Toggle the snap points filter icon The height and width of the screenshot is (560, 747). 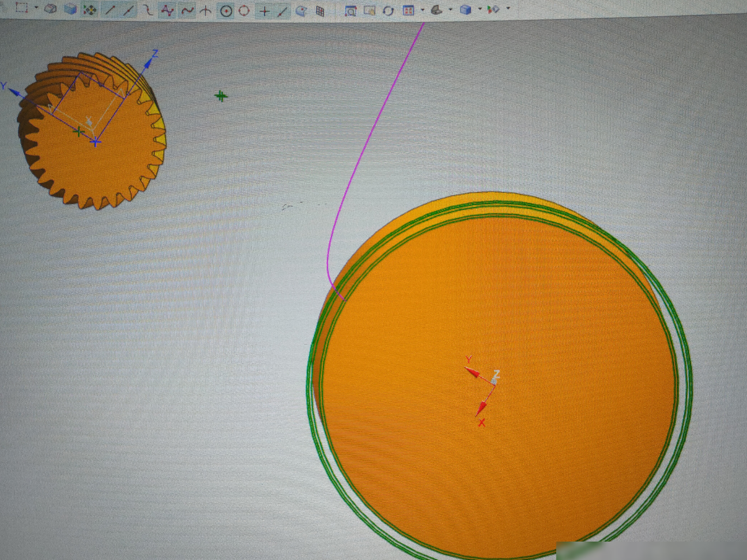pos(89,10)
